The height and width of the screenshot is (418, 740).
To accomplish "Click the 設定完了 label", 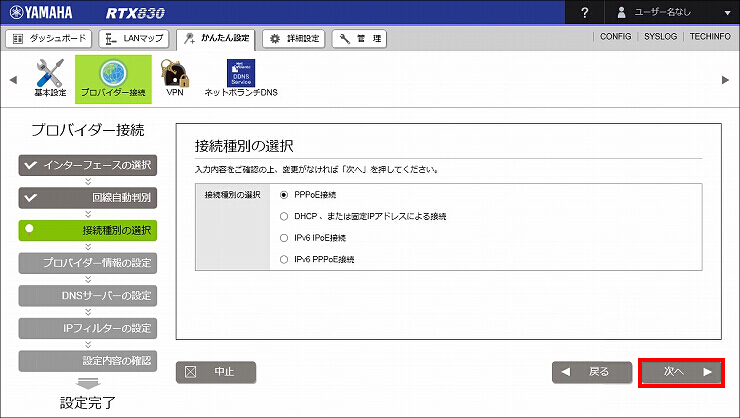I will click(x=88, y=403).
